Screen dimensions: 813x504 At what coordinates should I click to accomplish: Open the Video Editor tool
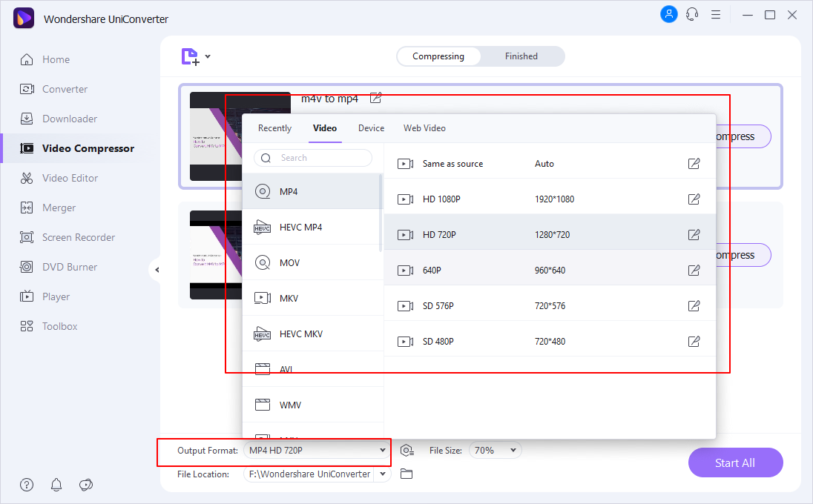(59, 178)
